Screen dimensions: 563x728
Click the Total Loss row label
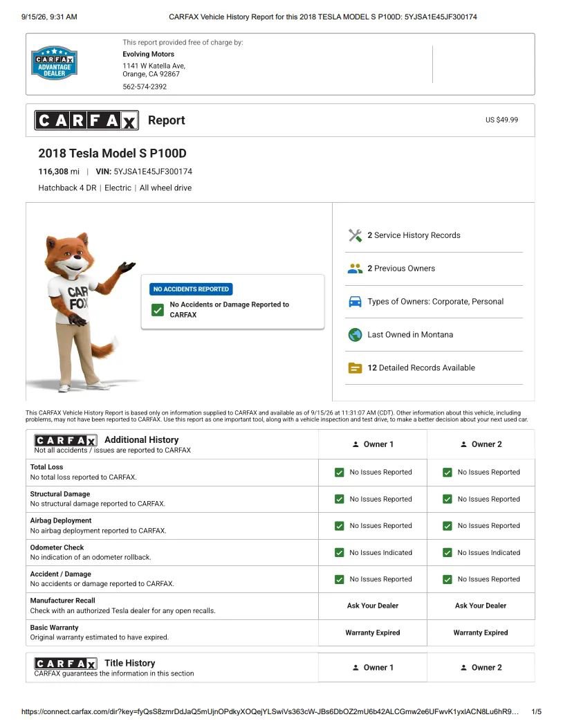[46, 467]
